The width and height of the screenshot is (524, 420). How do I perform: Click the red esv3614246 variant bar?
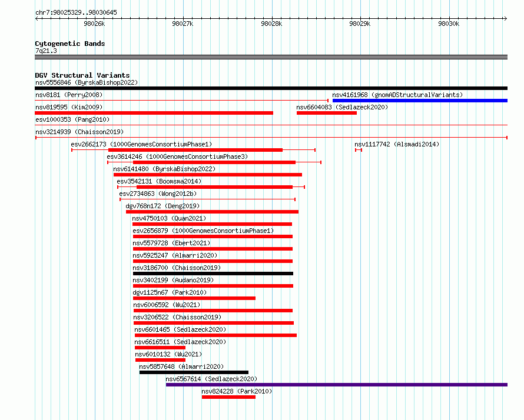[x=214, y=162]
